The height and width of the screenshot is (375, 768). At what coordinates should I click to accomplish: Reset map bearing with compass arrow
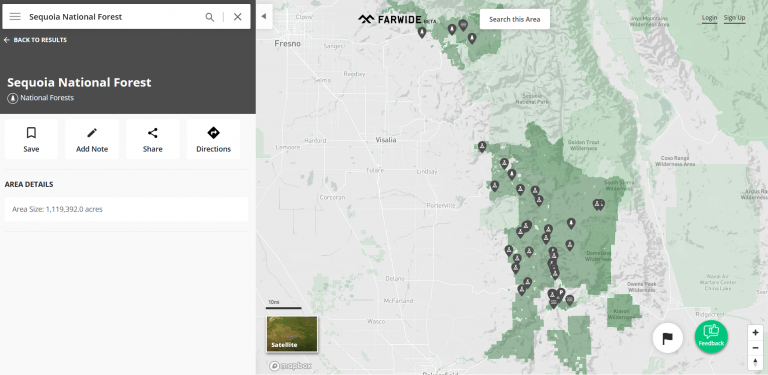coord(755,362)
